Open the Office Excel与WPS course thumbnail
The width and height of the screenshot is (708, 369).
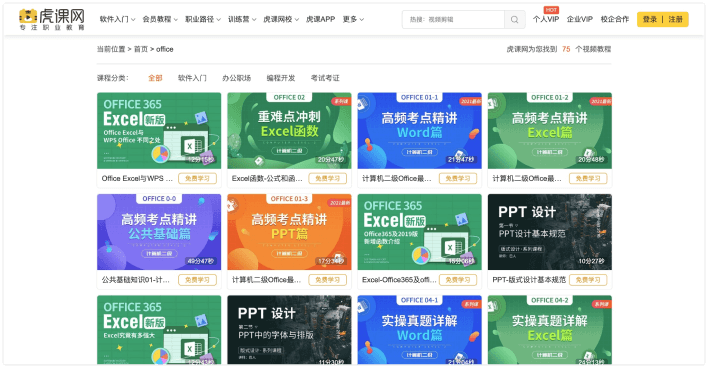[159, 131]
